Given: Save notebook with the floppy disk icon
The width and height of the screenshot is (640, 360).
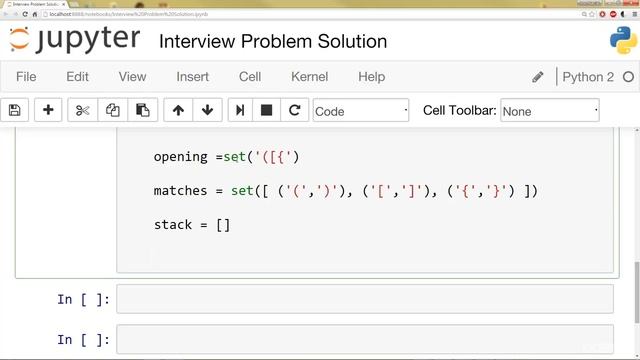Looking at the screenshot, I should coord(15,110).
